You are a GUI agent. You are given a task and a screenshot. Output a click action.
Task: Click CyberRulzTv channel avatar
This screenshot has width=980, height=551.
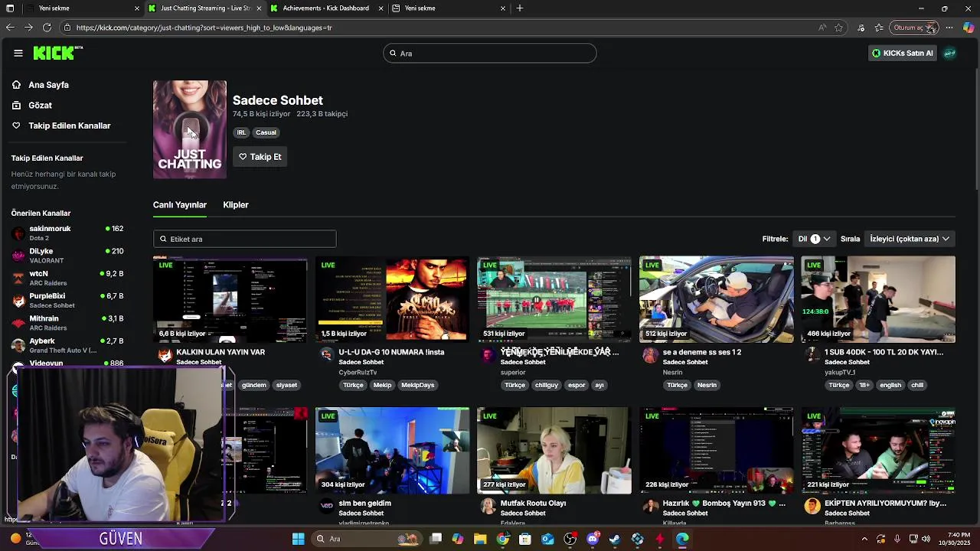point(327,354)
